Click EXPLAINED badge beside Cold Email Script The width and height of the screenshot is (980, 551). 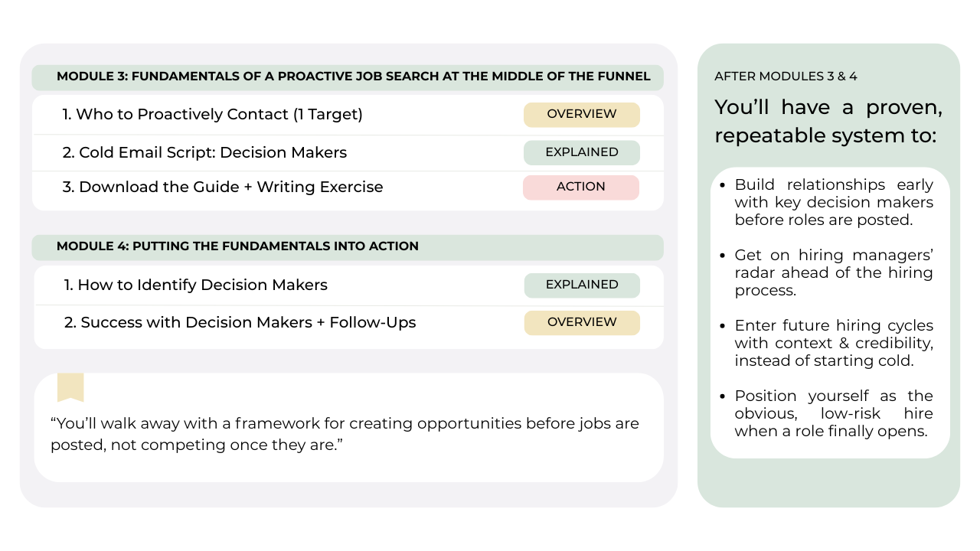[581, 152]
